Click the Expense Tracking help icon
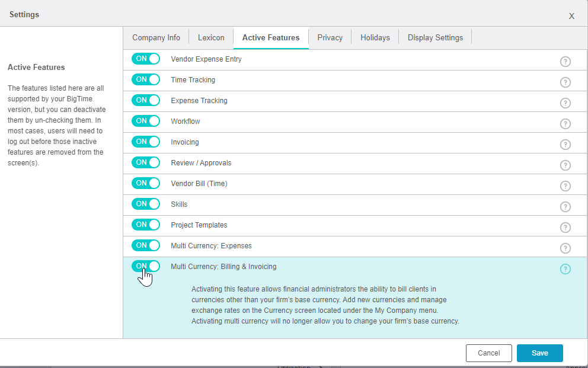588x368 pixels. click(565, 103)
